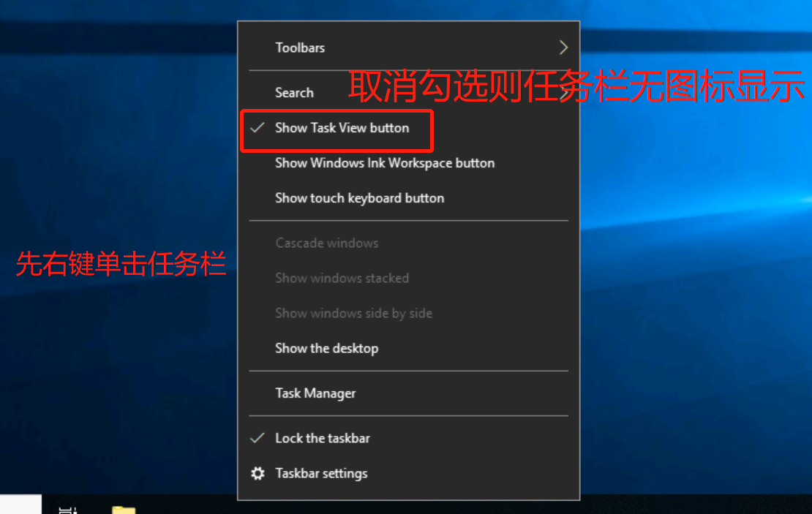812x514 pixels.
Task: Enable Show Windows Ink Workspace button
Action: tap(385, 163)
